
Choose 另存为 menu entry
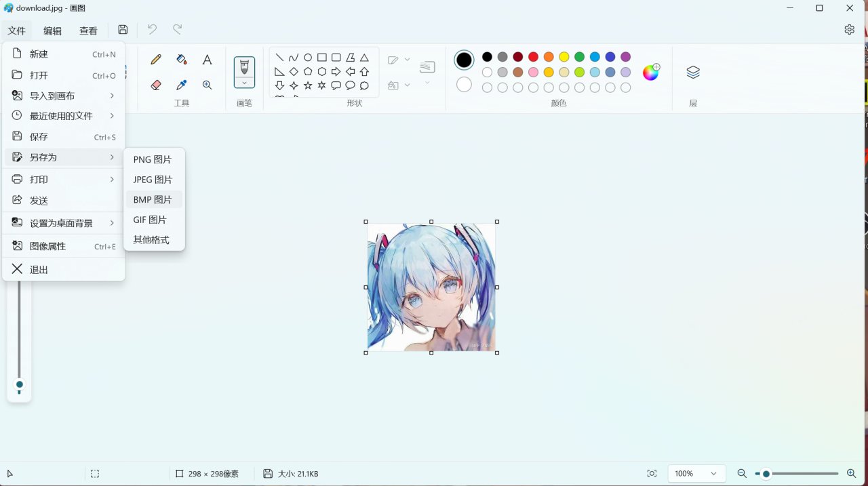(64, 157)
